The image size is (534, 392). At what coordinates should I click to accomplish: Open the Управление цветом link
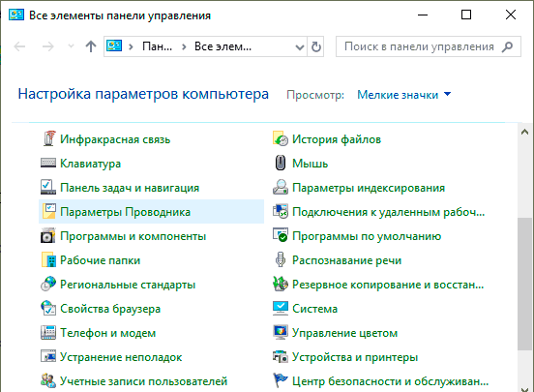(x=344, y=333)
